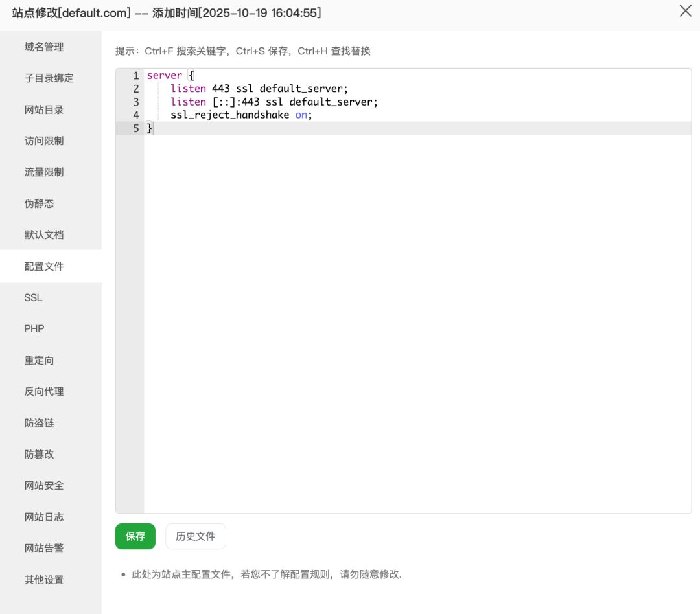This screenshot has width=700, height=614.
Task: Open the 防盗链 protection settings
Action: pos(40,423)
